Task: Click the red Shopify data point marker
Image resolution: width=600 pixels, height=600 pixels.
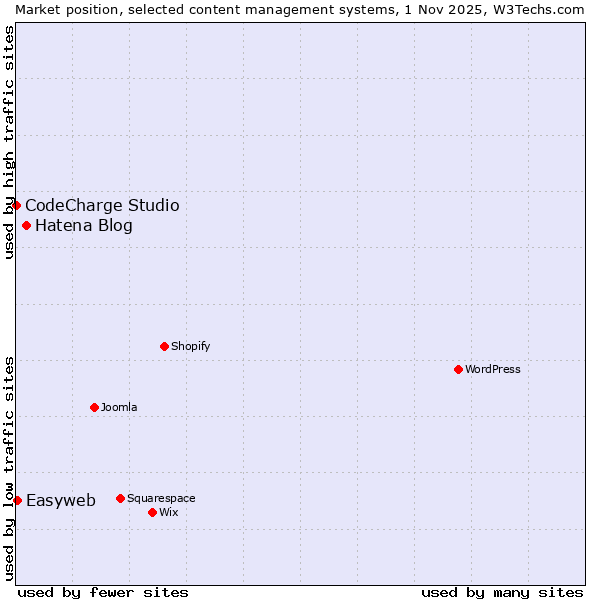Action: pyautogui.click(x=164, y=346)
